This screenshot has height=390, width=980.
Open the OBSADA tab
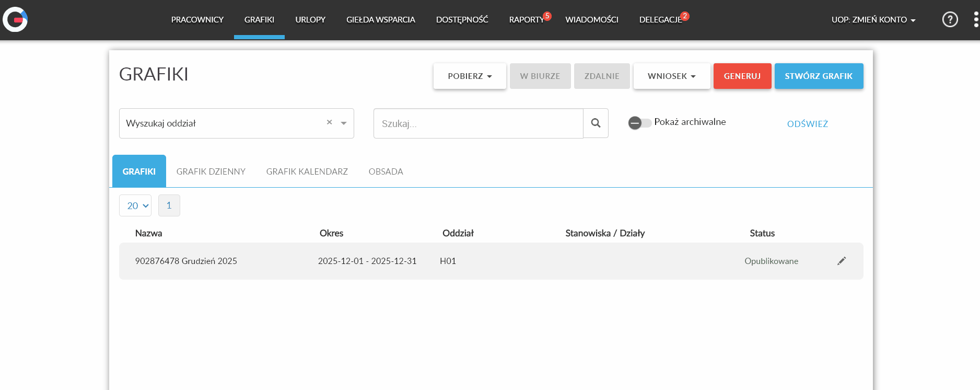[x=386, y=171]
